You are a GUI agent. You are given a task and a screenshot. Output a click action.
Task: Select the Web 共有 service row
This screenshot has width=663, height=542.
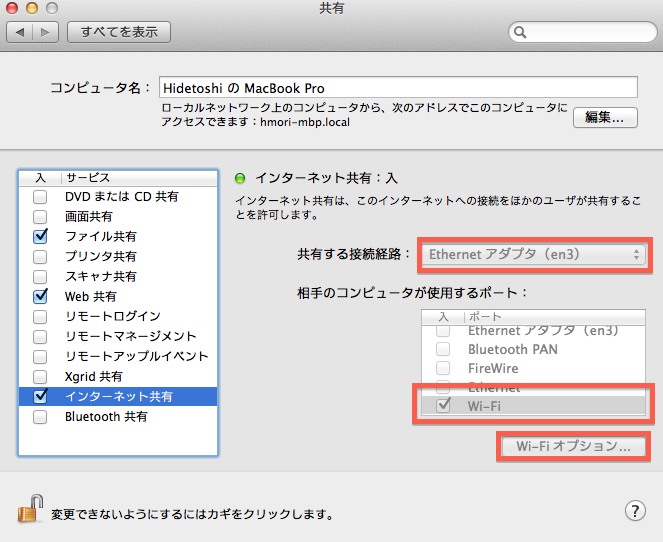click(x=118, y=296)
